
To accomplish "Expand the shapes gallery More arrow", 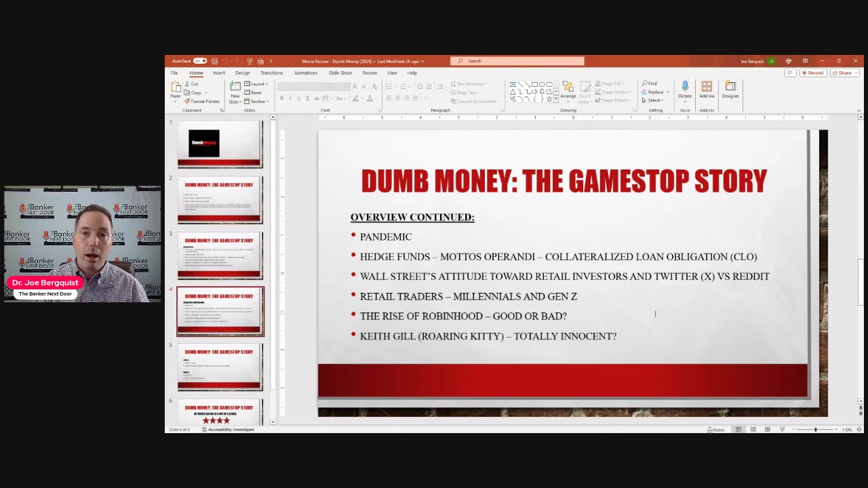I will pyautogui.click(x=556, y=99).
